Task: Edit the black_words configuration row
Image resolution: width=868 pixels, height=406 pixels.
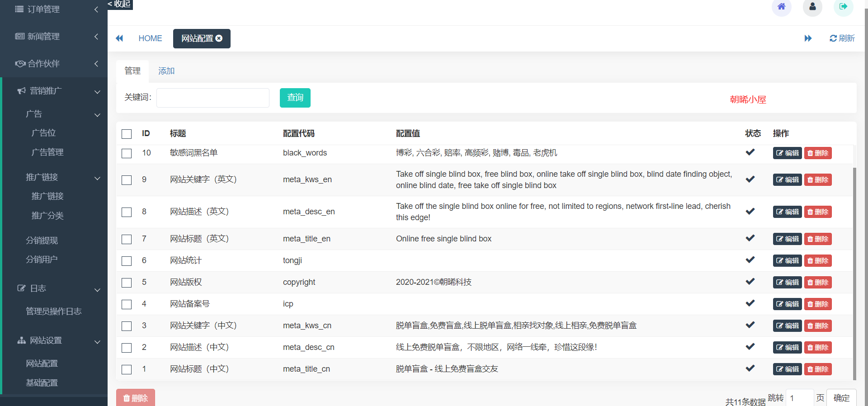Action: pos(787,153)
